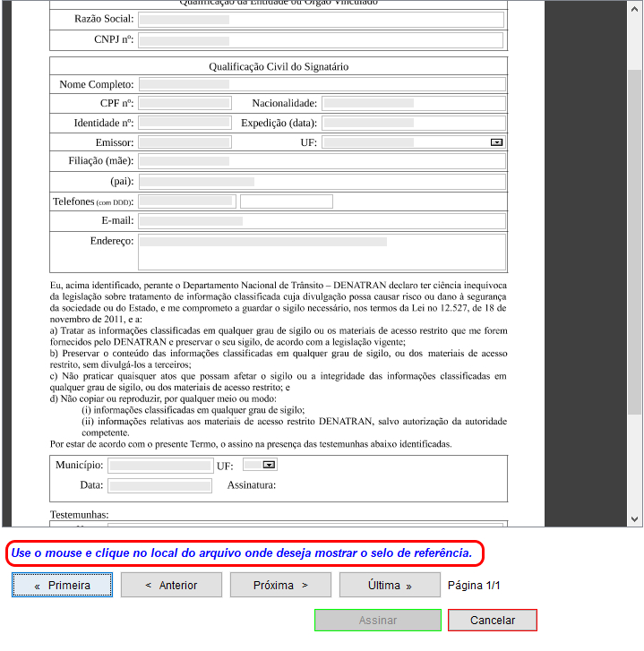Click the Nacionalidade input field

coord(414,103)
